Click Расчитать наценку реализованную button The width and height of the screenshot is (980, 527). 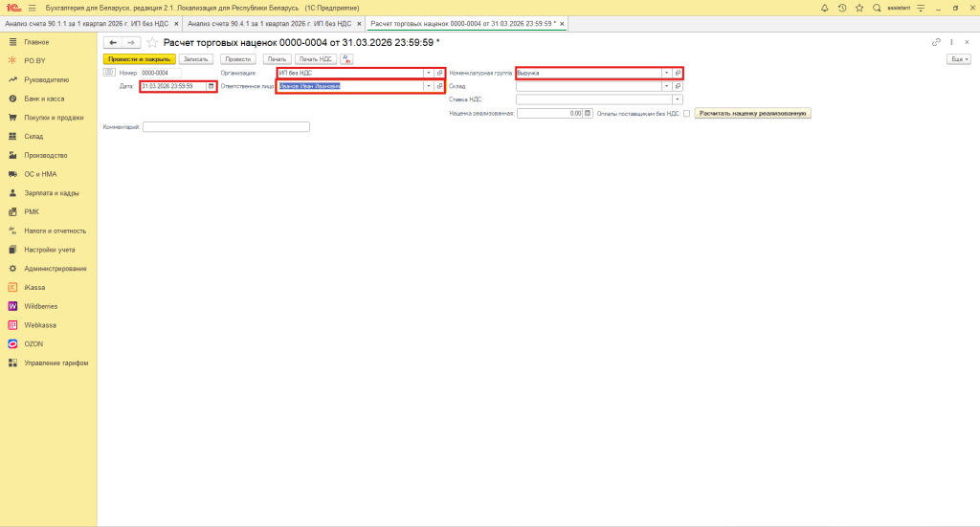coord(753,113)
